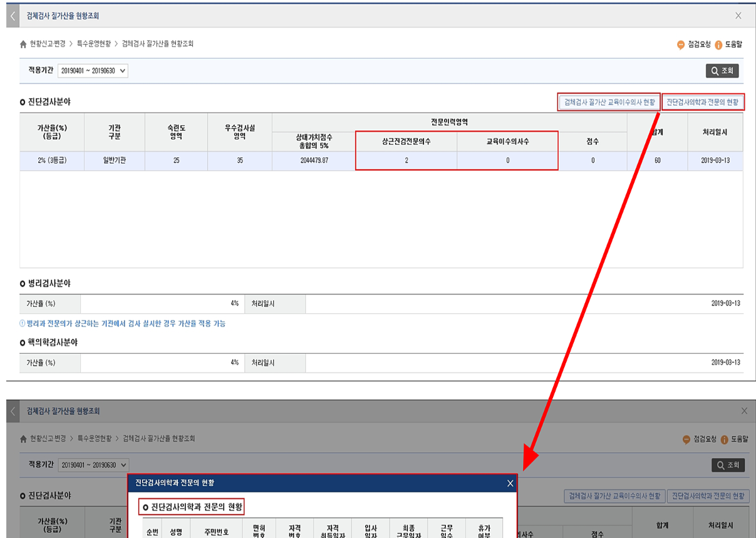Viewport: 756px width, 538px height.
Task: Select the 2% (3등급) cell
Action: click(x=52, y=161)
